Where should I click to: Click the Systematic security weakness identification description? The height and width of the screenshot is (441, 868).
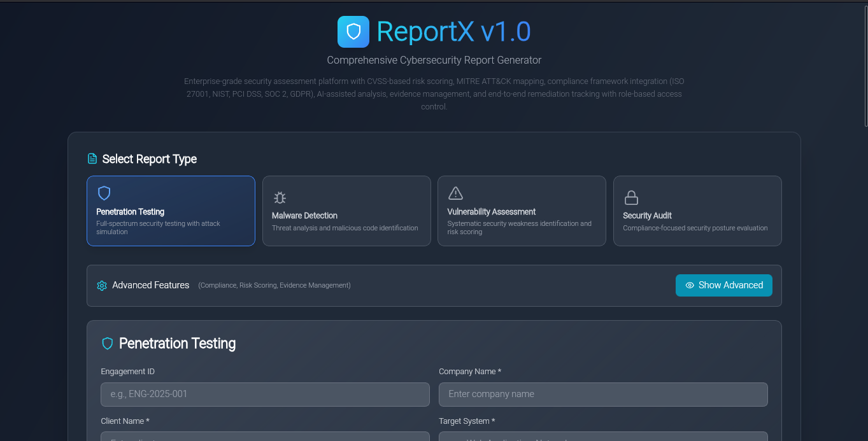(x=519, y=228)
